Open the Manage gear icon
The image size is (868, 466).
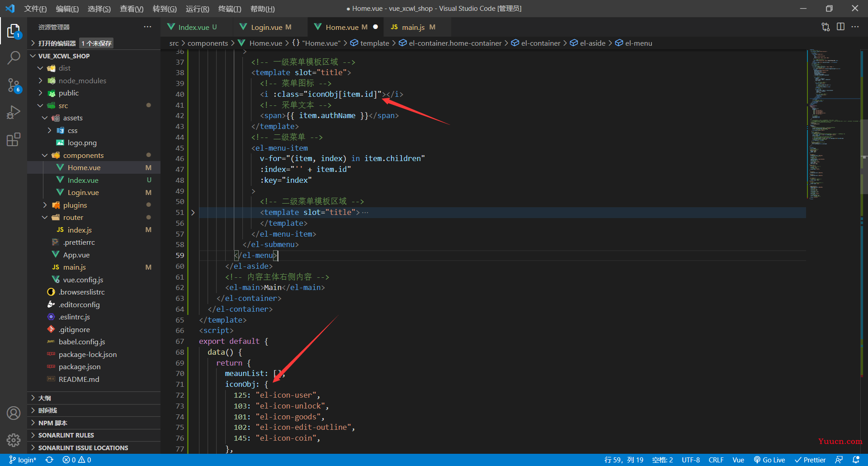click(x=14, y=440)
